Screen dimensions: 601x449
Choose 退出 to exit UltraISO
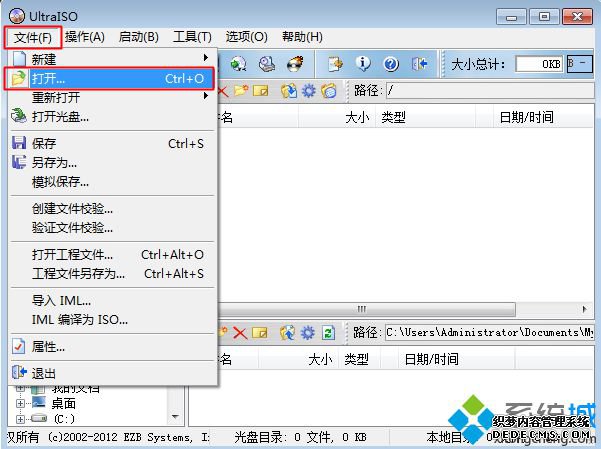pos(111,373)
